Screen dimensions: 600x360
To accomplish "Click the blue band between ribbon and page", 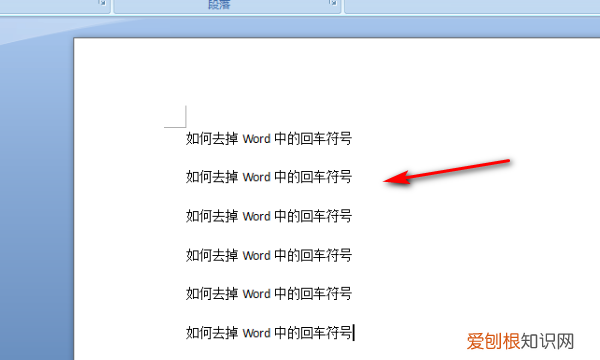I will (337, 27).
